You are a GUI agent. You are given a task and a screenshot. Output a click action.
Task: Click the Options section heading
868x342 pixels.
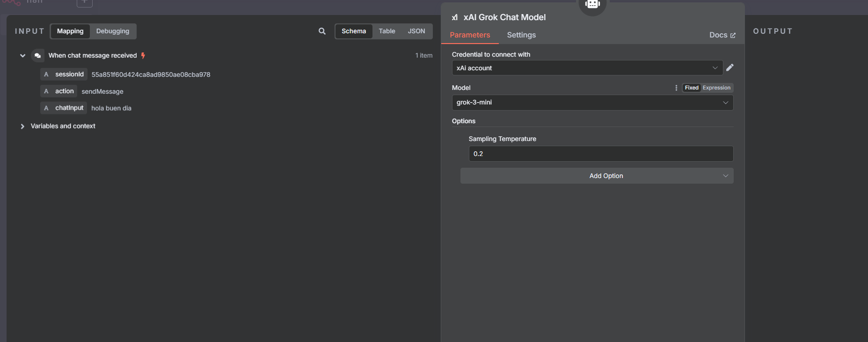[463, 121]
